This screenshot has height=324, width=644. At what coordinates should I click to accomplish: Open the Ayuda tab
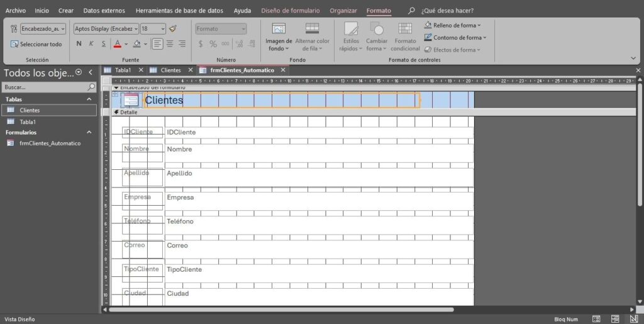242,11
